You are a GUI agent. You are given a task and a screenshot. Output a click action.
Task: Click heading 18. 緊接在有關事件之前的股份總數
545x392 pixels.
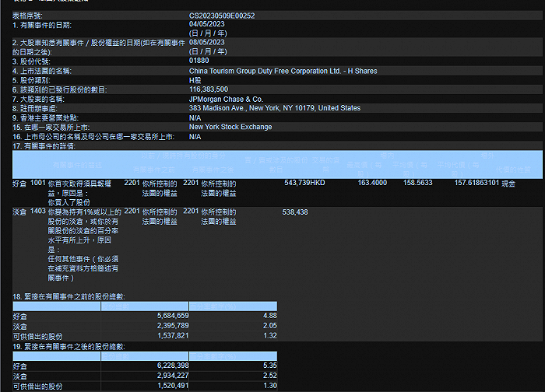coord(69,297)
